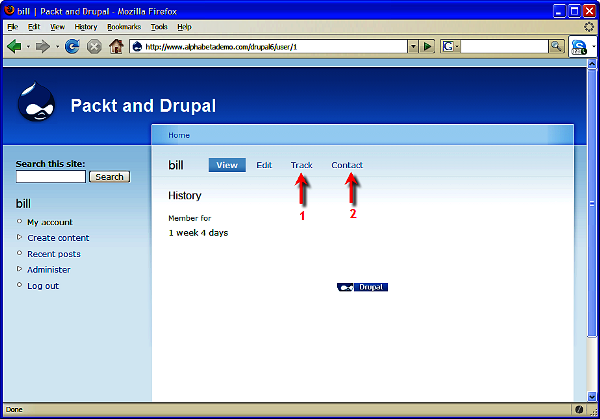Open the Recent posts link
This screenshot has height=419, width=600.
tap(54, 254)
